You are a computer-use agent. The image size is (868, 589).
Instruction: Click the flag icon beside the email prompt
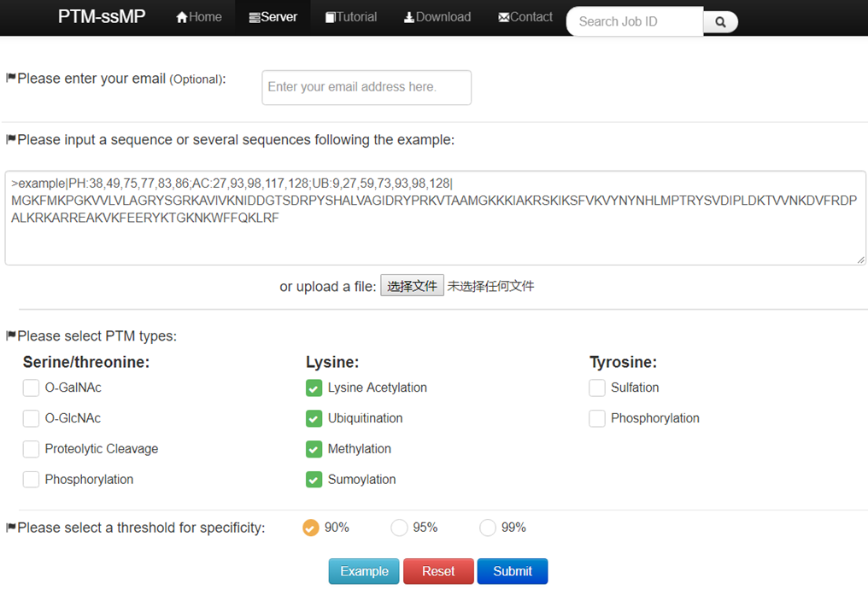tap(9, 78)
